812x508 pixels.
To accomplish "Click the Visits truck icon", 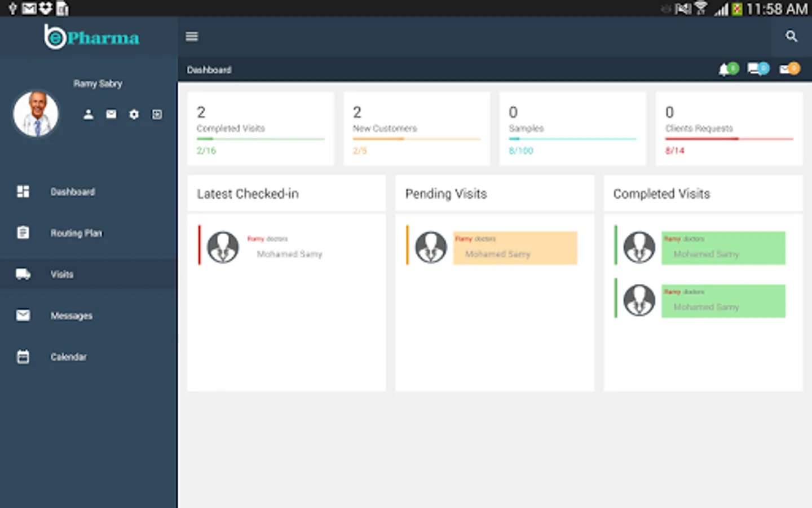I will (23, 274).
